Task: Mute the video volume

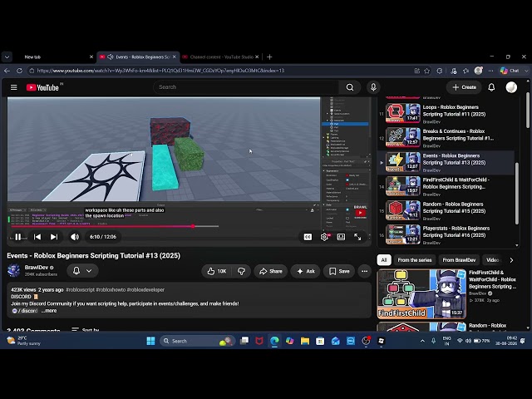Action: pyautogui.click(x=75, y=237)
